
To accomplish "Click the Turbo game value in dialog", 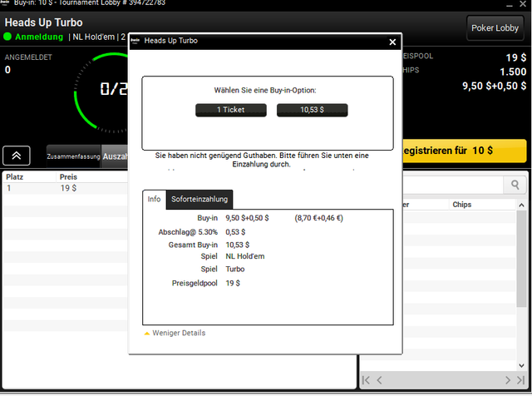I will click(x=235, y=269).
